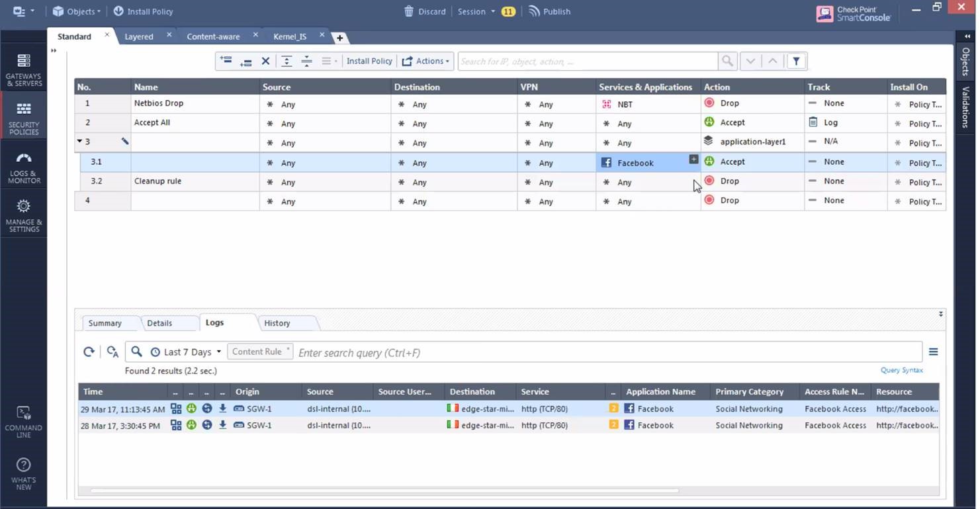This screenshot has width=980, height=509.
Task: Open the logs options hamburger menu
Action: (x=933, y=352)
